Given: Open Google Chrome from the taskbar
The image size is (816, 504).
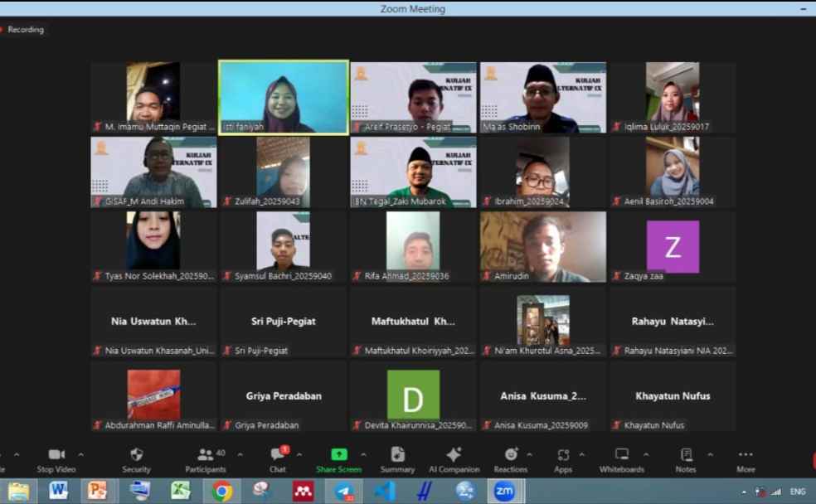Looking at the screenshot, I should click(x=221, y=492).
